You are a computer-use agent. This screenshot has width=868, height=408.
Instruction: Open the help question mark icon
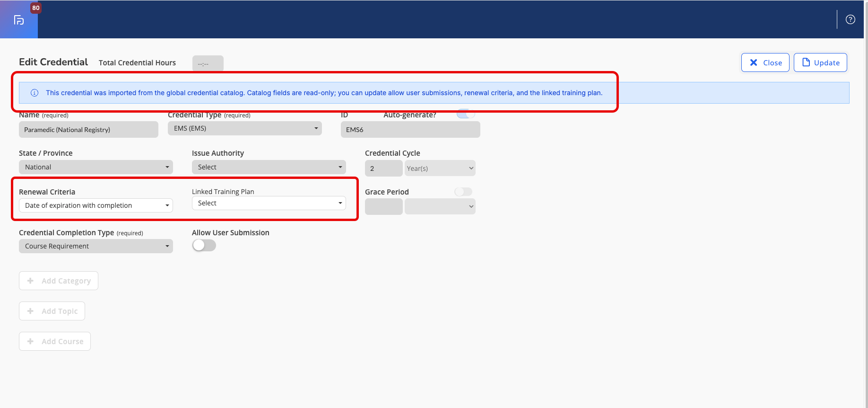point(851,19)
